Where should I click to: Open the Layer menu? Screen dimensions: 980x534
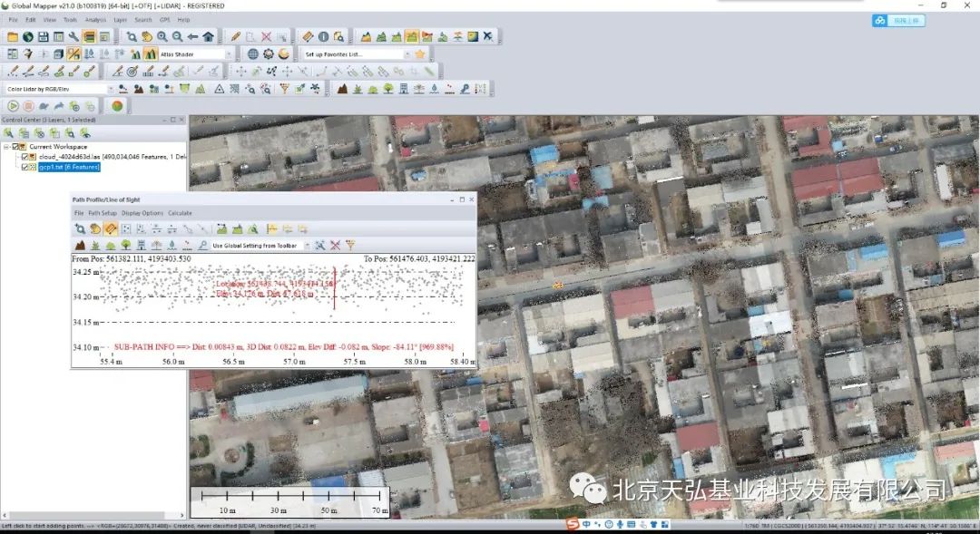coord(120,20)
